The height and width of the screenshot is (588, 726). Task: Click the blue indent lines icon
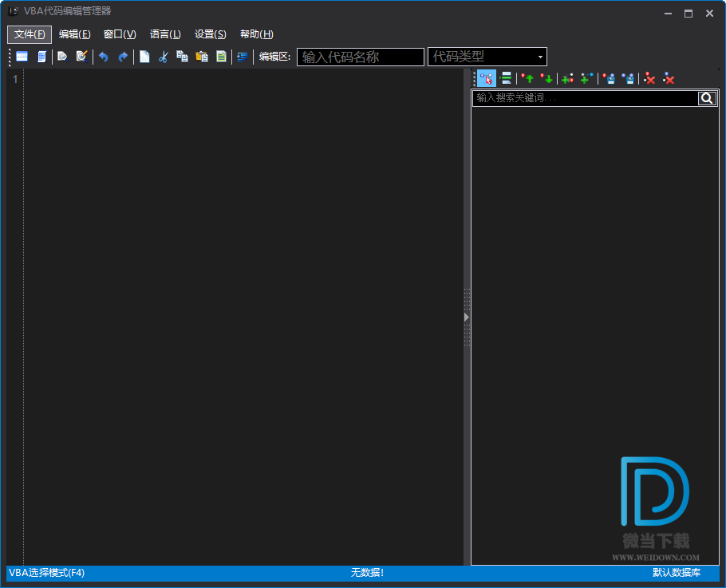click(243, 57)
